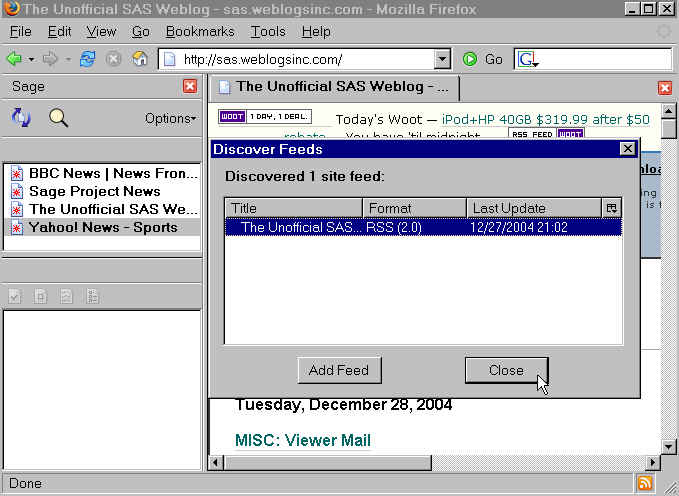Reload the current page
This screenshot has width=679, height=496.
tap(88, 59)
